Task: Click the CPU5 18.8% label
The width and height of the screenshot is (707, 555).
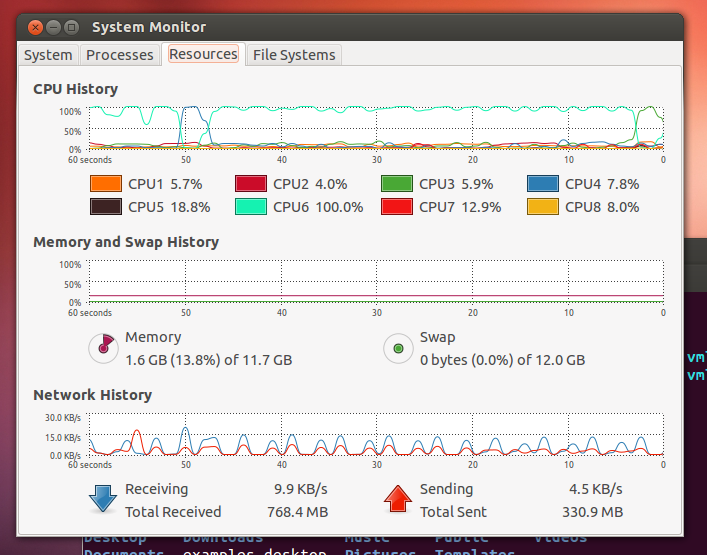Action: pyautogui.click(x=169, y=207)
